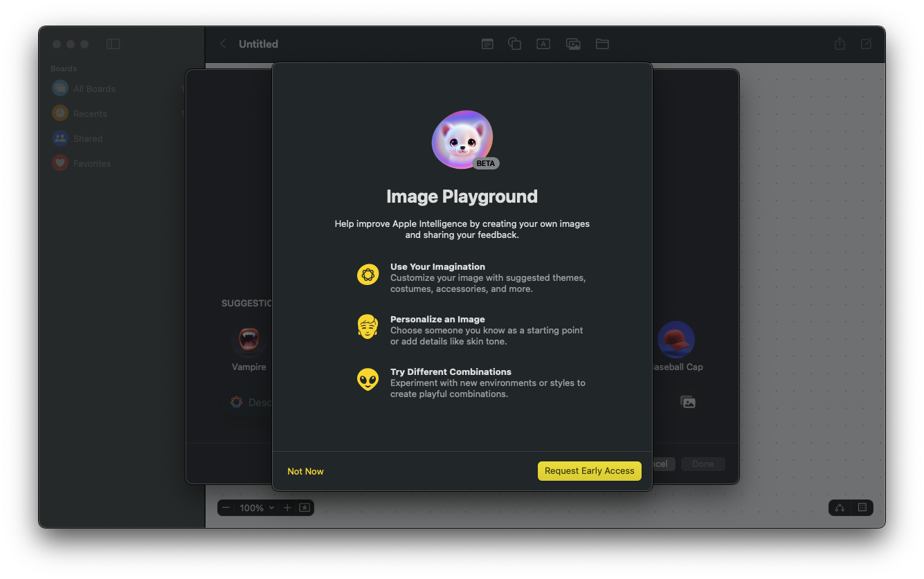The image size is (924, 579).
Task: Dismiss the dialog with Not Now
Action: pos(305,471)
